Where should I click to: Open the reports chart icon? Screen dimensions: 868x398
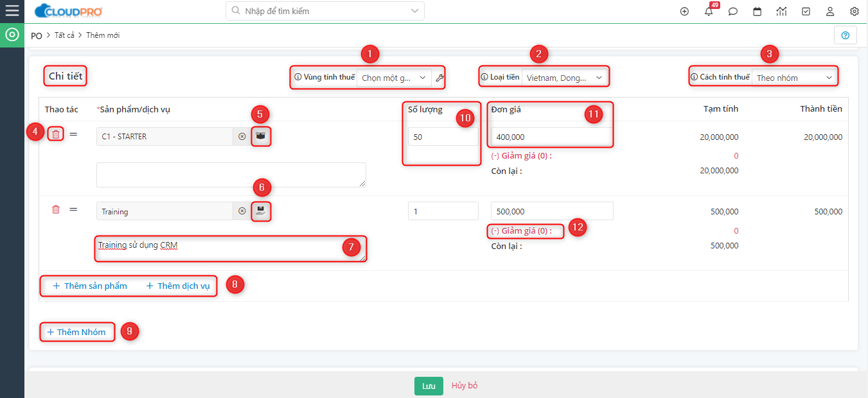pyautogui.click(x=781, y=12)
